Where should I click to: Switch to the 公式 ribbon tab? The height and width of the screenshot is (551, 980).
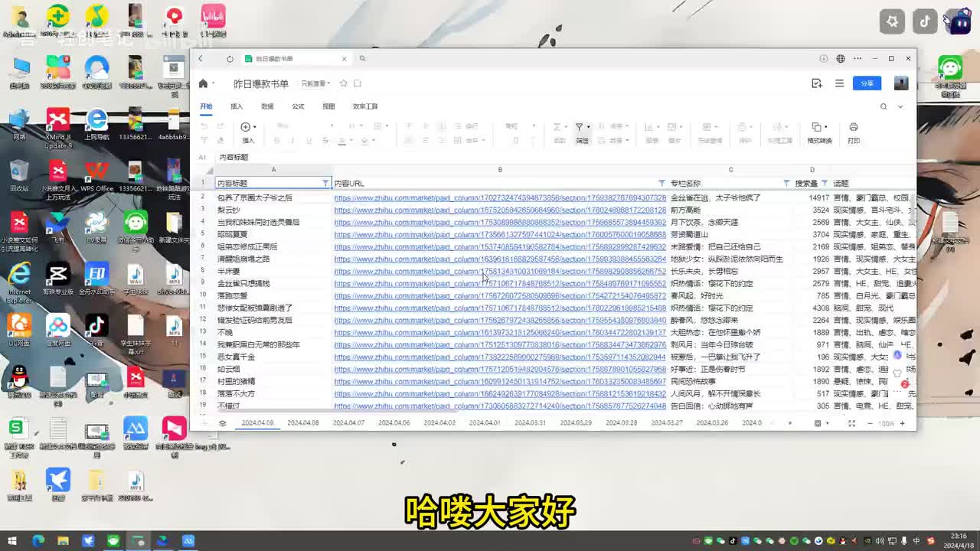[x=298, y=106]
